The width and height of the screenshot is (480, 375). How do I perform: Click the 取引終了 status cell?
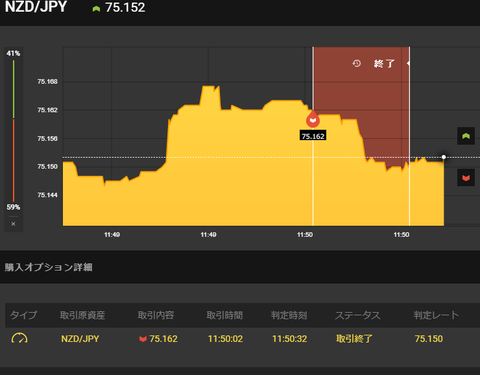pos(354,339)
